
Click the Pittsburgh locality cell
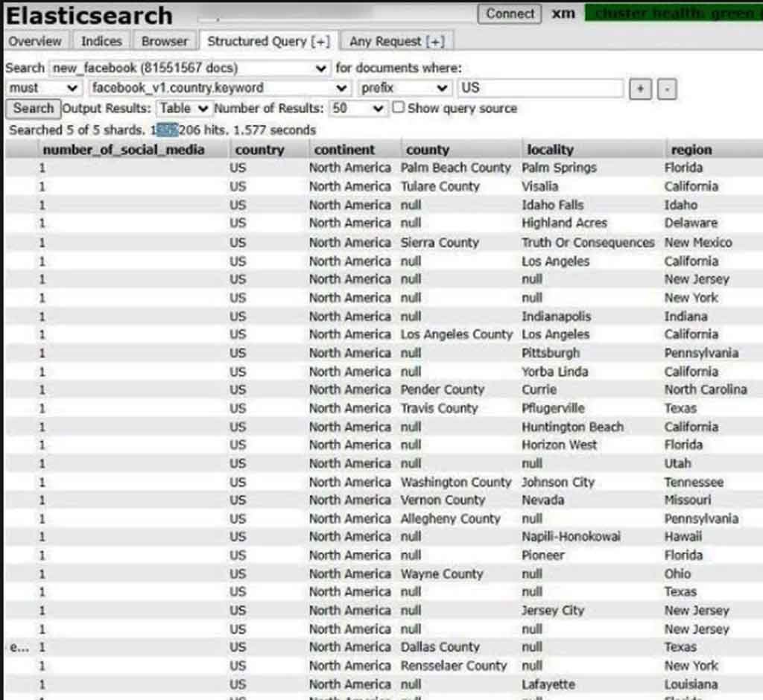click(x=551, y=353)
